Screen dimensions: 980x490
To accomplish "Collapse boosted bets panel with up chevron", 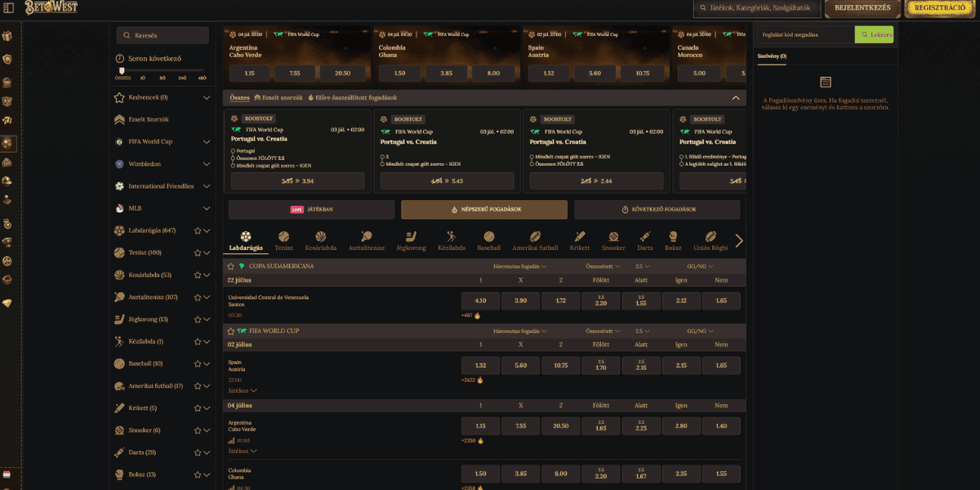I will [736, 97].
